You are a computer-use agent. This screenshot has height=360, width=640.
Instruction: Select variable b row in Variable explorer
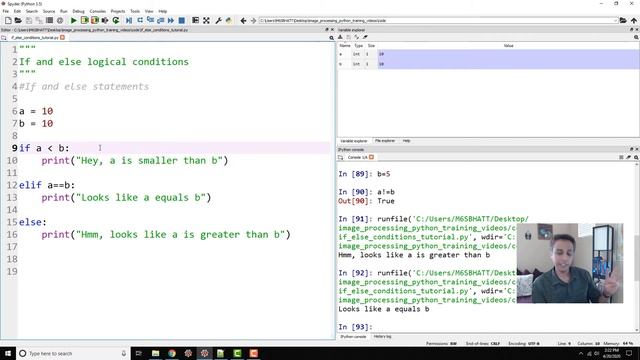tap(488, 64)
